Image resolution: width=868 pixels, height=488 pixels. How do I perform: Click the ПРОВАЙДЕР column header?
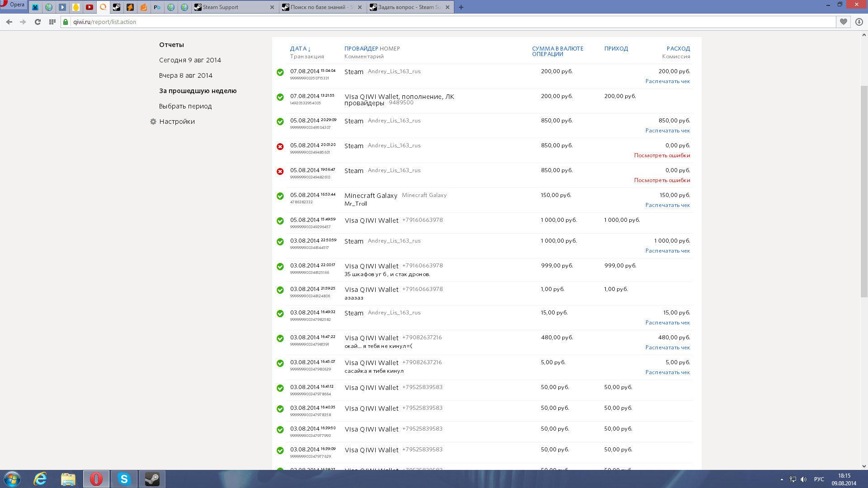361,49
